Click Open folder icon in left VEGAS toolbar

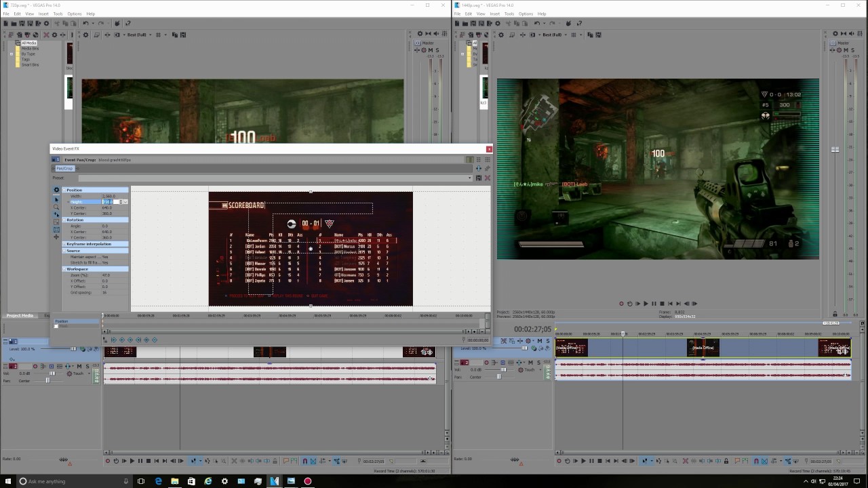[14, 24]
